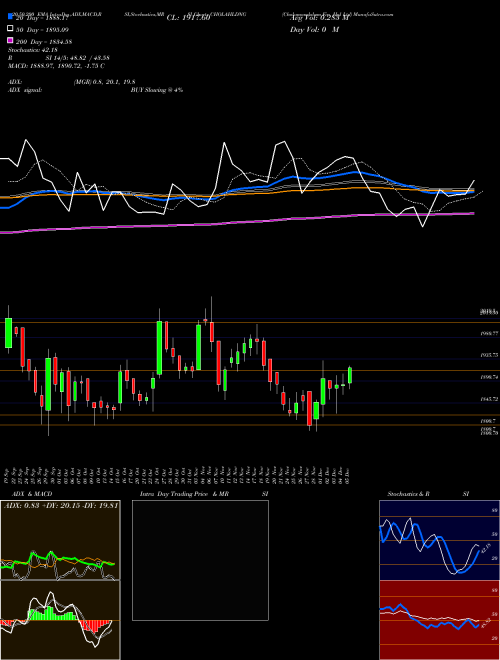Click the 'Stochastics & R' panel heading
The height and width of the screenshot is (660, 500).
pyautogui.click(x=408, y=494)
